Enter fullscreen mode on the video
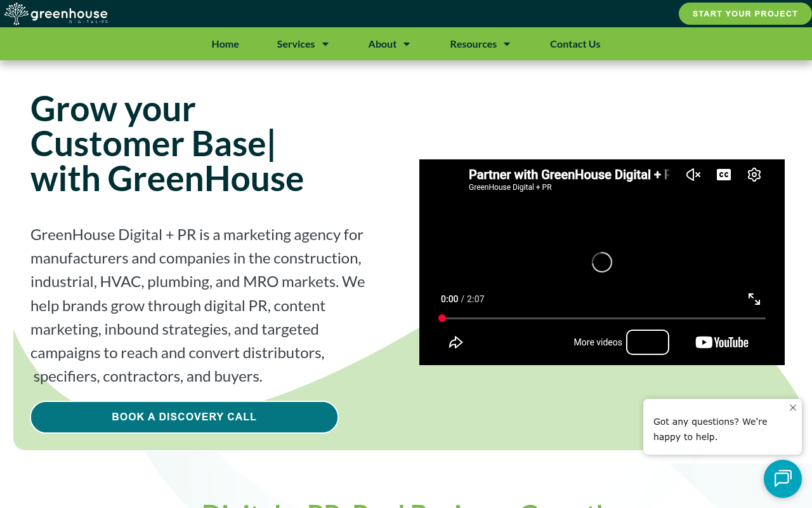Viewport: 812px width, 508px height. 754,299
